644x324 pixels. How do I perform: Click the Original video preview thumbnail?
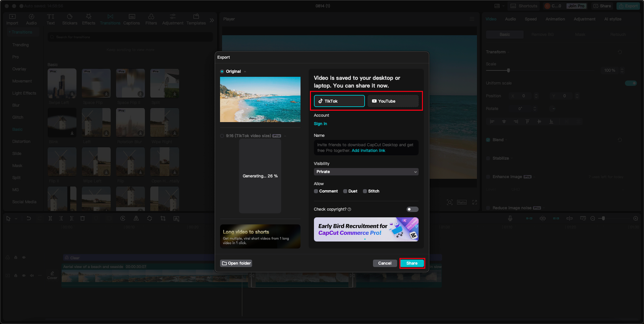(260, 100)
